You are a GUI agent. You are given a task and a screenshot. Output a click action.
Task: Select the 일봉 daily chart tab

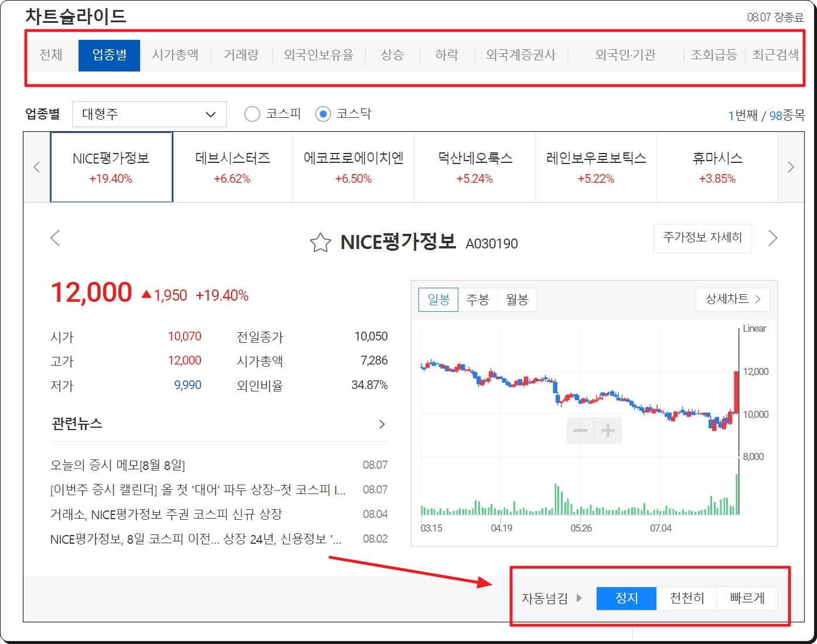tap(438, 299)
